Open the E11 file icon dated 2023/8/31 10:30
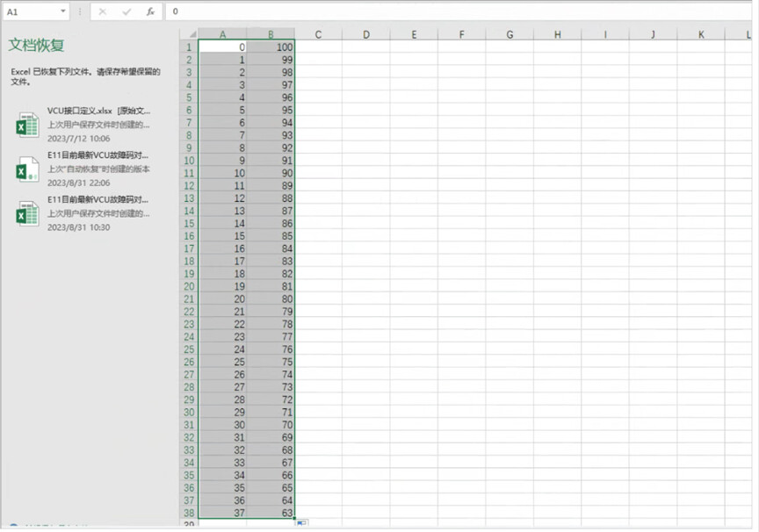Viewport: 759px width, 532px height. point(27,213)
